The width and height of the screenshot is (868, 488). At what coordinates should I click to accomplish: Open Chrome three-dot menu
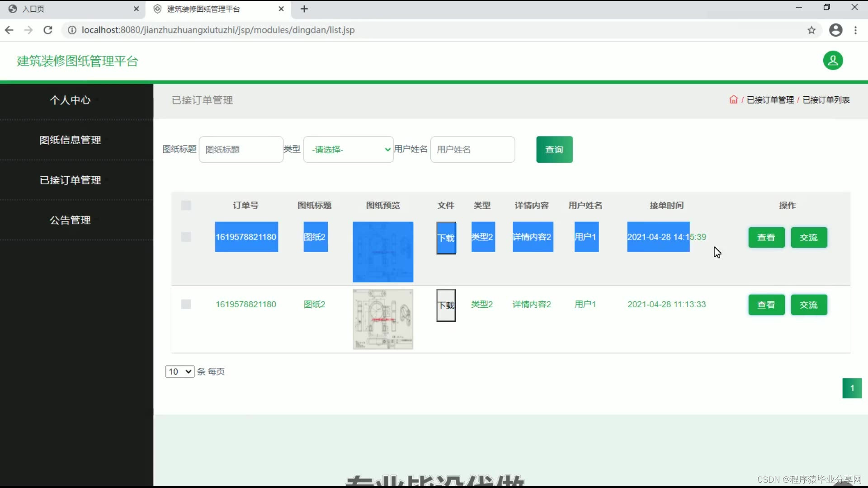coord(855,30)
